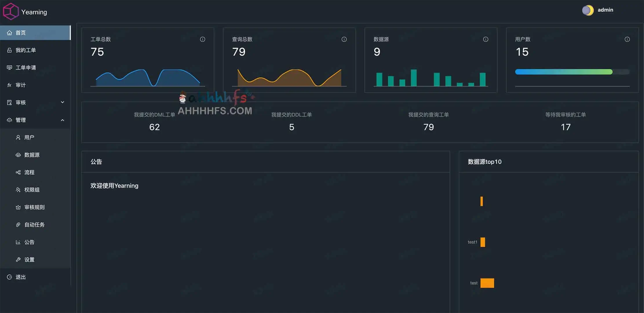Select the 自动任务 auto task icon
Image resolution: width=644 pixels, height=313 pixels.
[18, 224]
